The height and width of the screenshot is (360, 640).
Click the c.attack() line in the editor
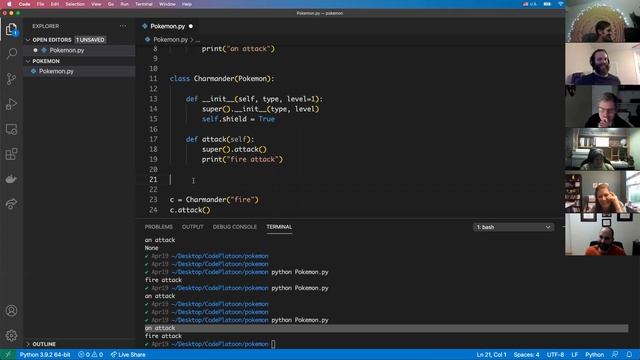coord(190,210)
